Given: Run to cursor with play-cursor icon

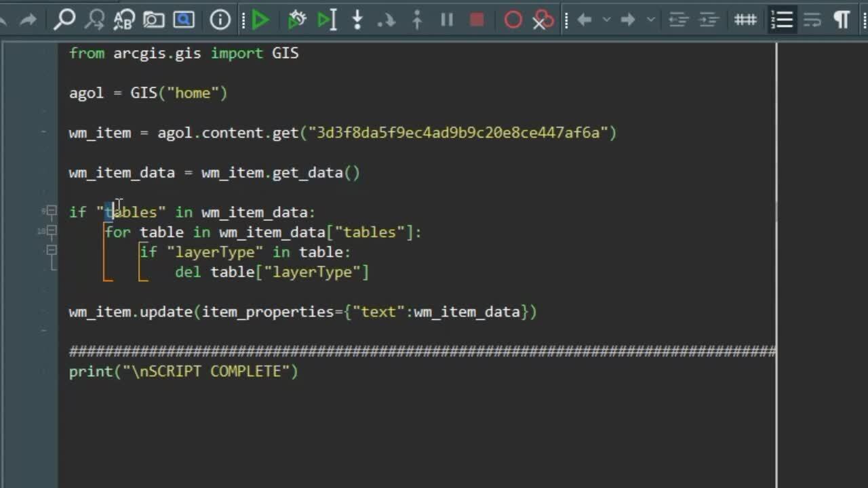Looking at the screenshot, I should pos(327,20).
